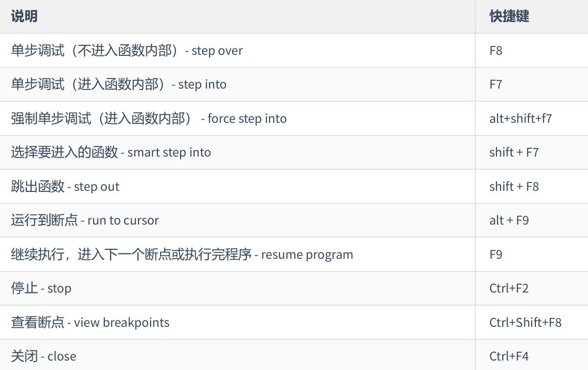Screen dimensions: 588x370
Task: Click the 快捷键 column header
Action: [x=509, y=16]
